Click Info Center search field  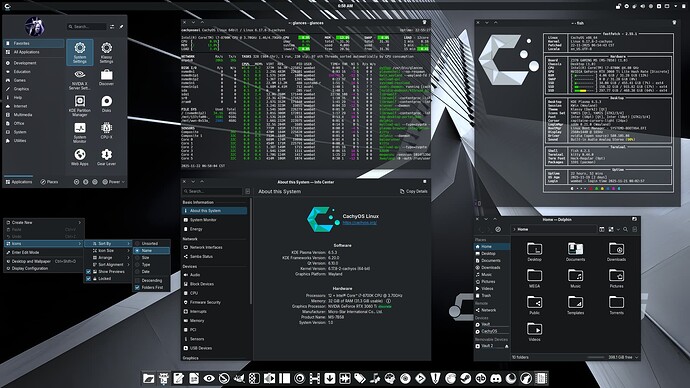(x=212, y=191)
